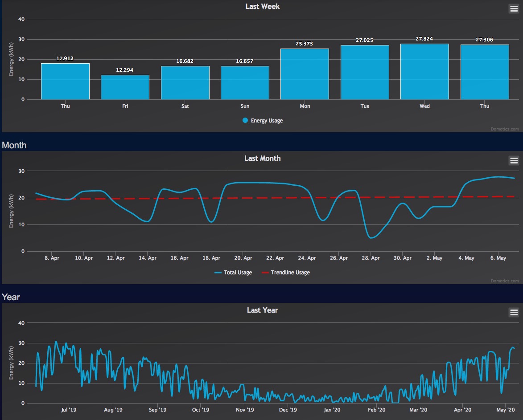Click the Tue label under weekly chart
The width and height of the screenshot is (523, 420).
[x=365, y=106]
